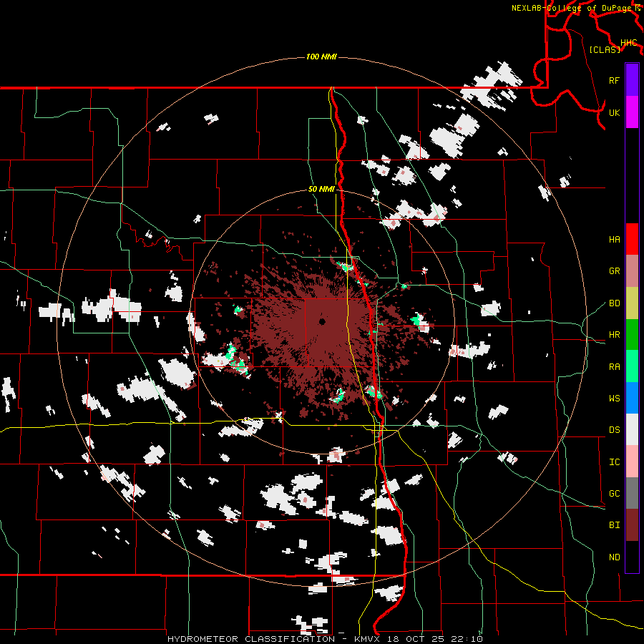Click the NEXLAB-College of DuPage credit text
The height and width of the screenshot is (644, 644).
571,8
